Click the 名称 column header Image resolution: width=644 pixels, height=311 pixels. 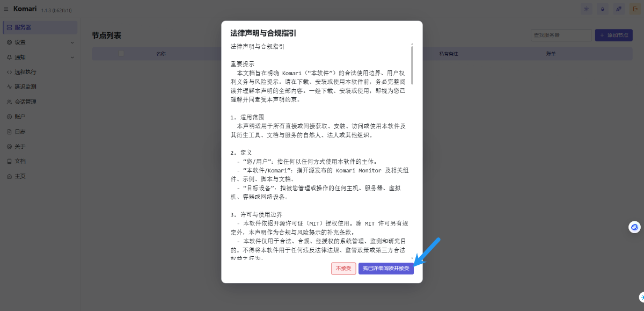[x=160, y=54]
